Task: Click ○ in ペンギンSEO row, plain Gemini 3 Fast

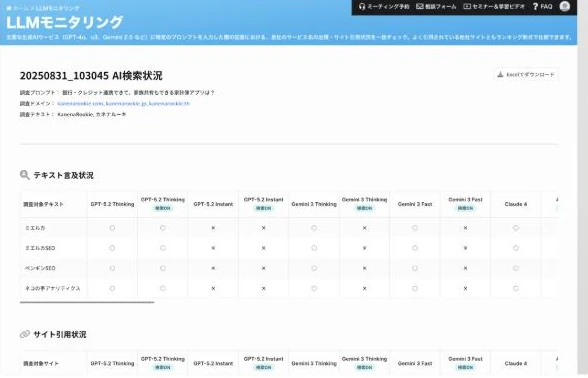Action: 415,268
